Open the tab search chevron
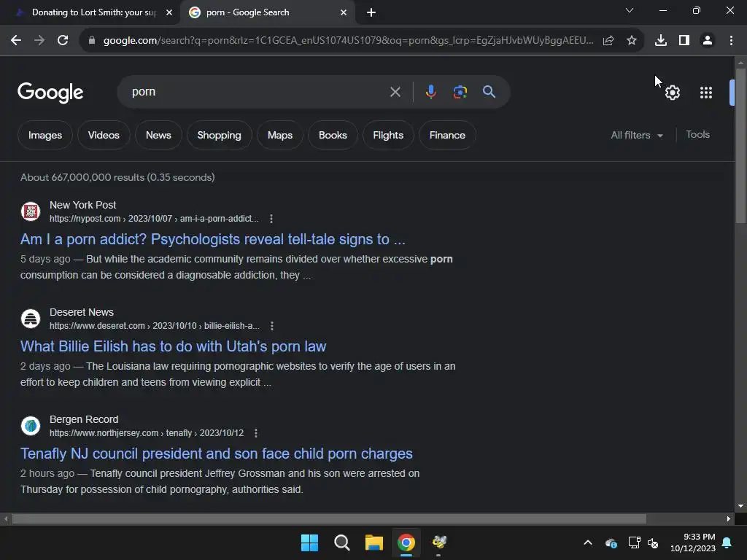Image resolution: width=747 pixels, height=560 pixels. [x=630, y=10]
